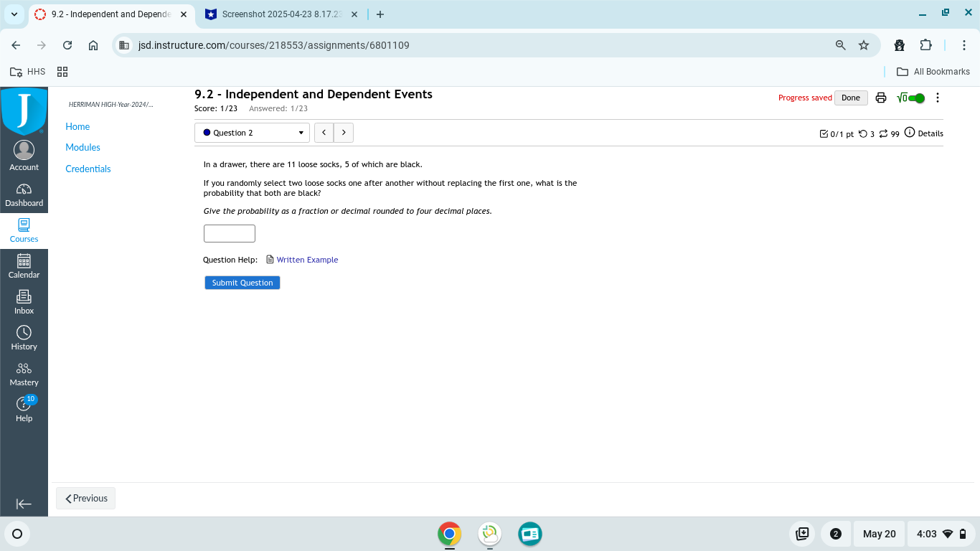This screenshot has height=551, width=980.
Task: Reload the browser page
Action: 67,45
